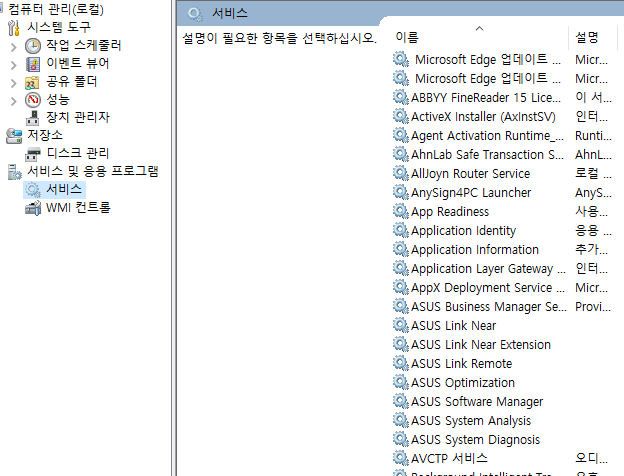
Task: Select Application Identity service
Action: pos(464,231)
